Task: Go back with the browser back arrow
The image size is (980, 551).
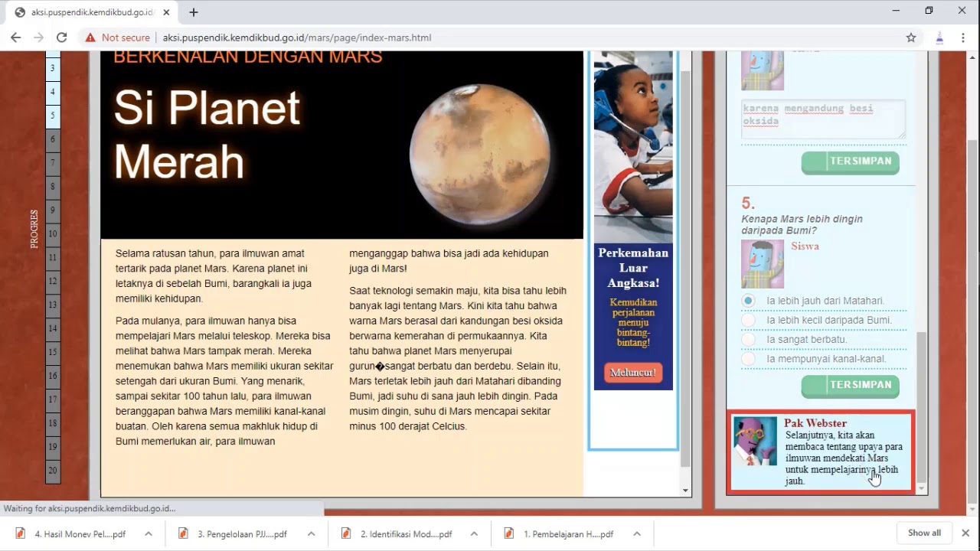Action: click(x=15, y=37)
